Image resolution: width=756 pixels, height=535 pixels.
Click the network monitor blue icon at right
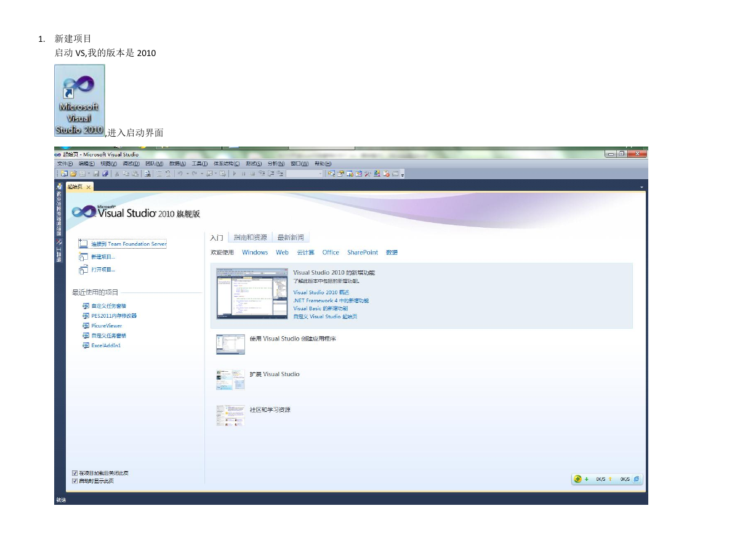tap(637, 479)
